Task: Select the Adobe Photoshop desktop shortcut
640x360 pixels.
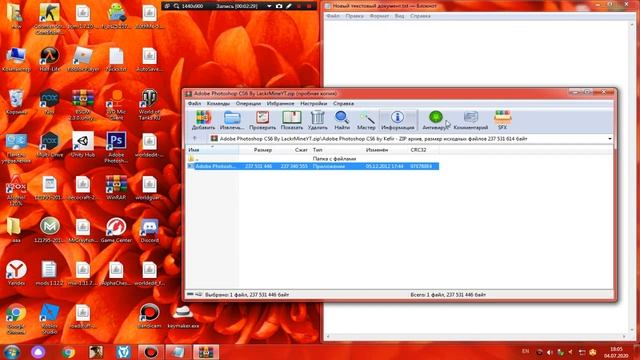Action: (116, 147)
